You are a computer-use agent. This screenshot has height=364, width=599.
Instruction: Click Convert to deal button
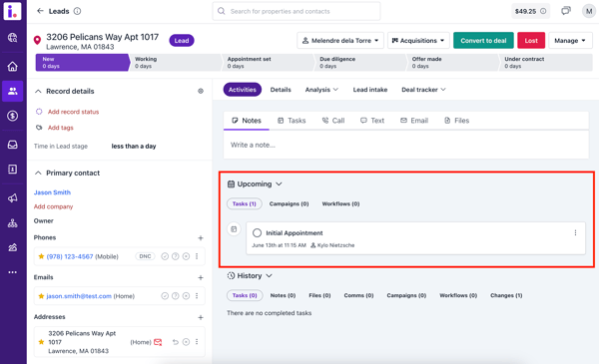click(483, 41)
